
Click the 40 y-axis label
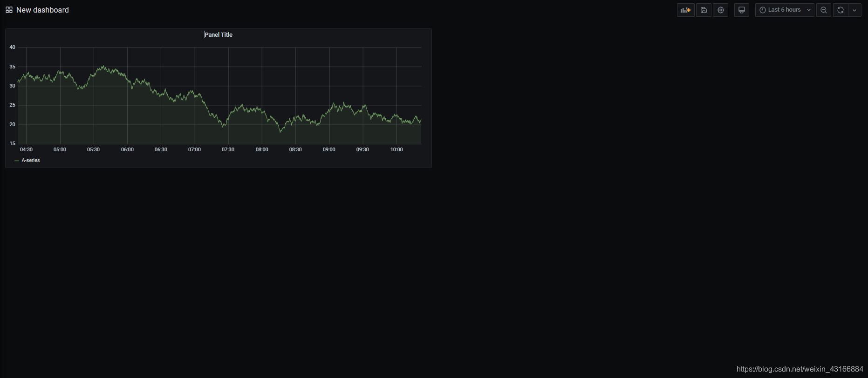13,47
